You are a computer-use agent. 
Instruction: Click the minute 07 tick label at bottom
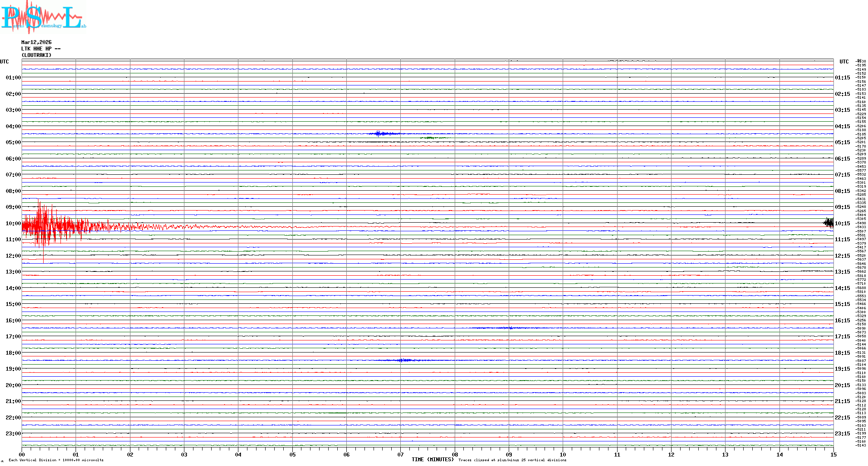400,455
